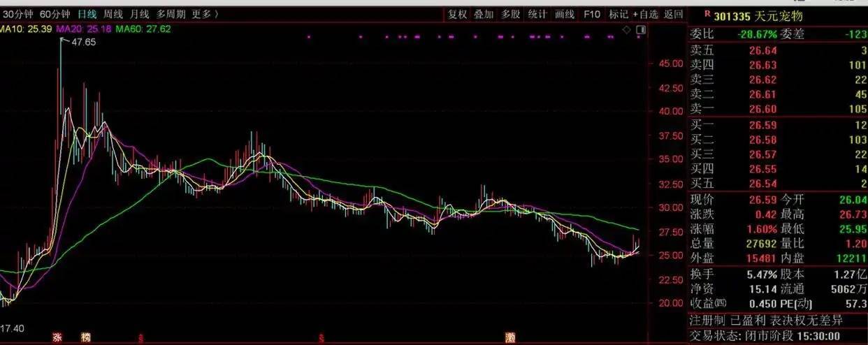Viewport: 868px width, 345px height.
Task: Expand the 更多 period options
Action: pyautogui.click(x=204, y=14)
